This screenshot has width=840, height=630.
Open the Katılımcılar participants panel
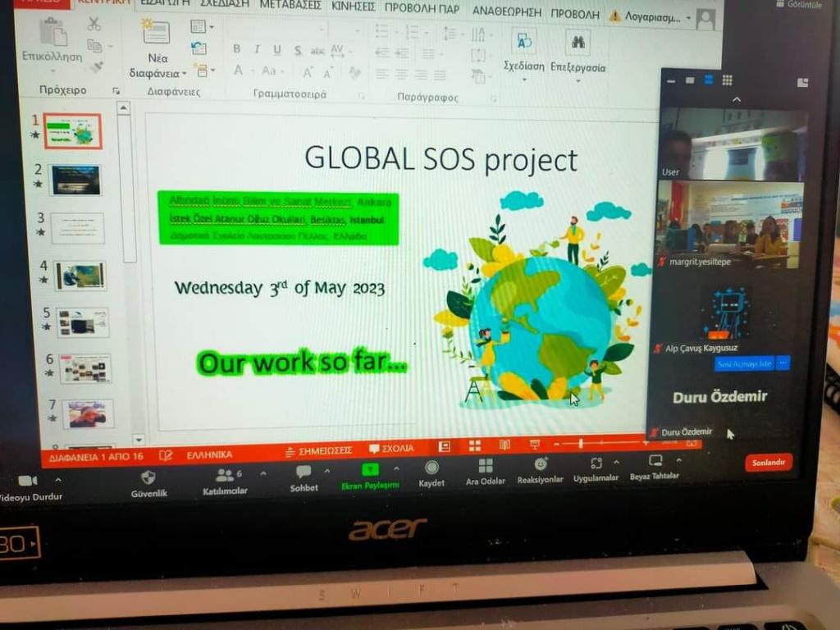coord(226,475)
